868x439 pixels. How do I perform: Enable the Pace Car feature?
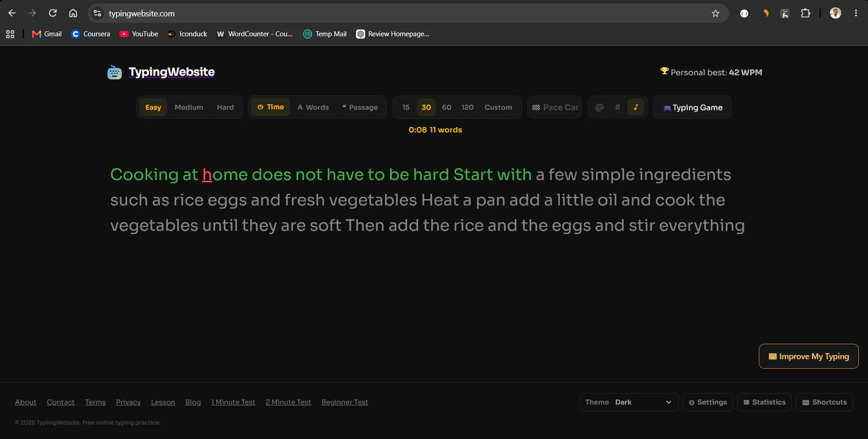(555, 107)
